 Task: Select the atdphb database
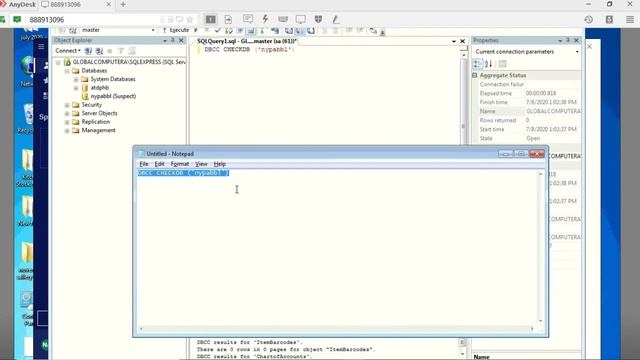point(100,88)
